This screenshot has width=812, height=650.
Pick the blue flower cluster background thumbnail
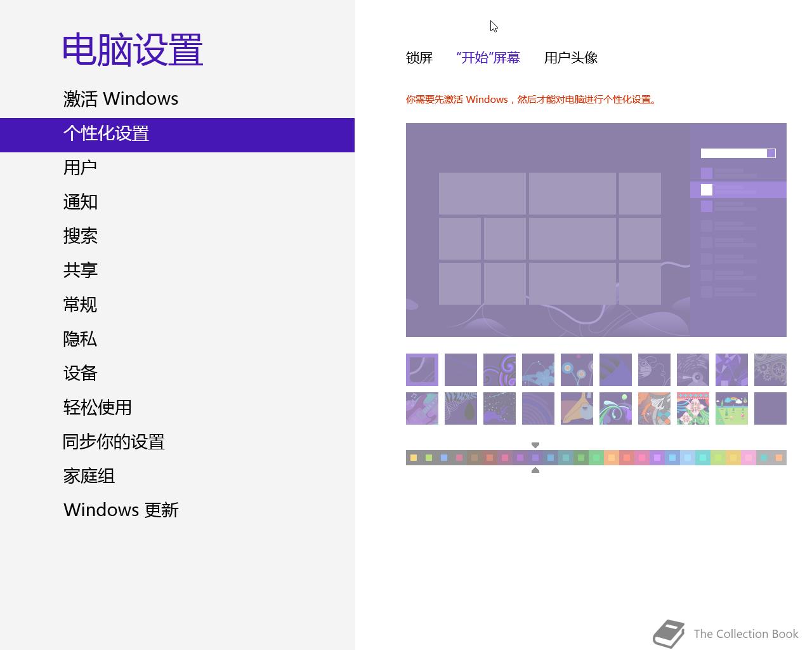pyautogui.click(x=538, y=369)
